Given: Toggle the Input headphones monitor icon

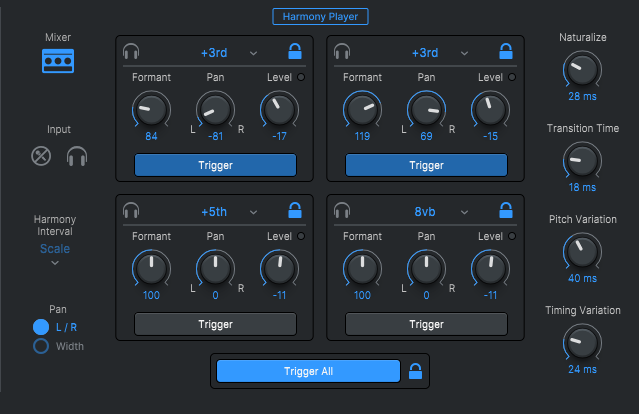Looking at the screenshot, I should [77, 156].
